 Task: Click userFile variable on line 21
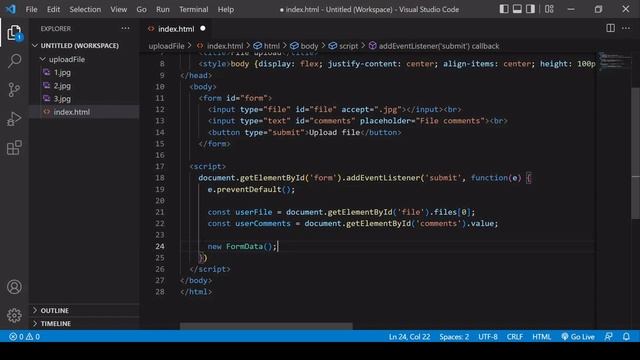coord(253,212)
